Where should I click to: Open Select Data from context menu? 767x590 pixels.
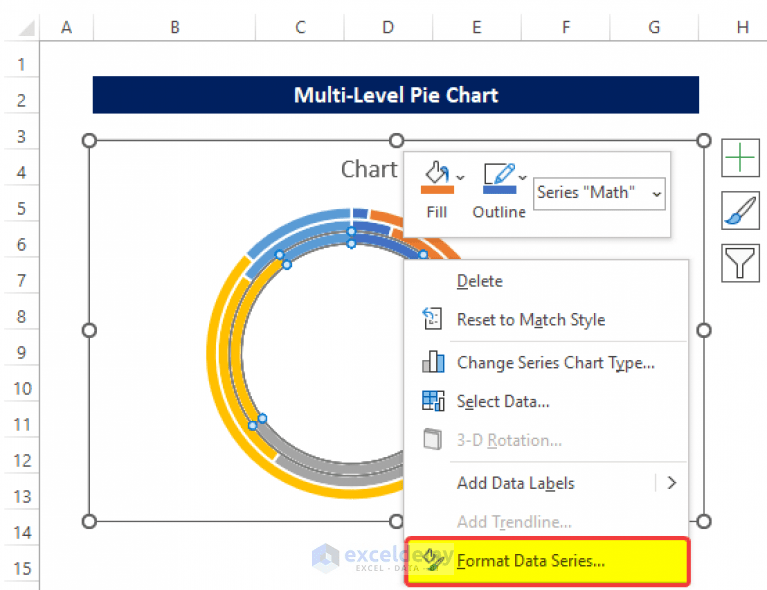coord(503,402)
